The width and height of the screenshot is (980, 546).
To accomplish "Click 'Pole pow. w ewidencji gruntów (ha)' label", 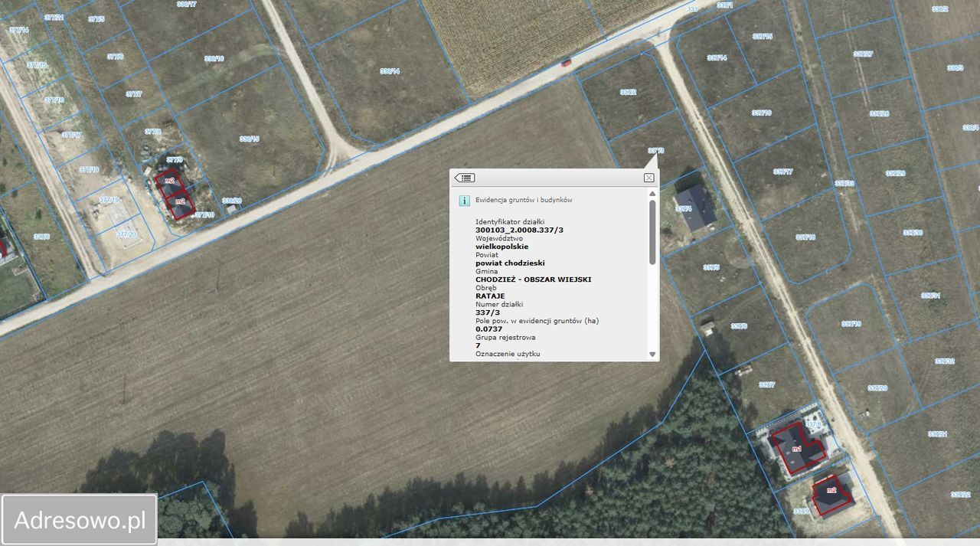I will click(537, 321).
